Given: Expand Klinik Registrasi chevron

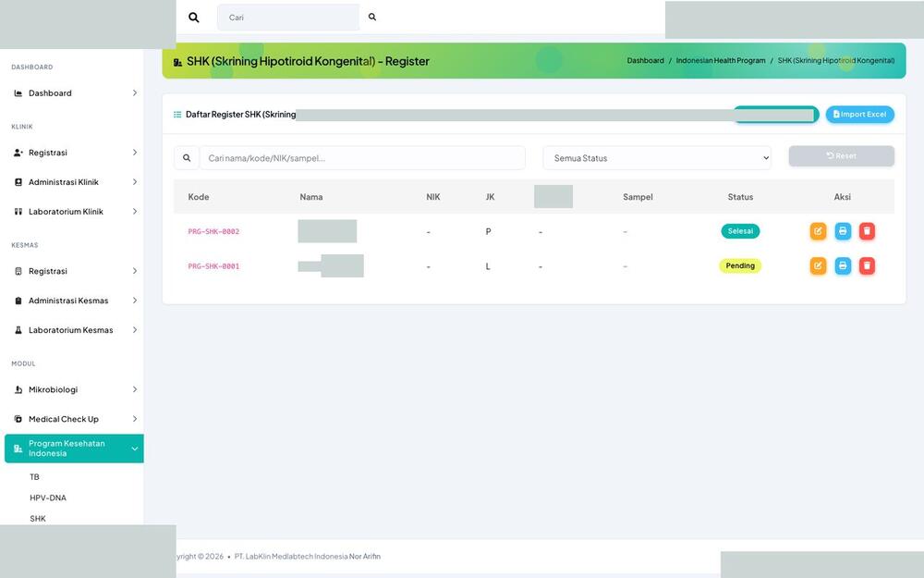Looking at the screenshot, I should point(134,153).
